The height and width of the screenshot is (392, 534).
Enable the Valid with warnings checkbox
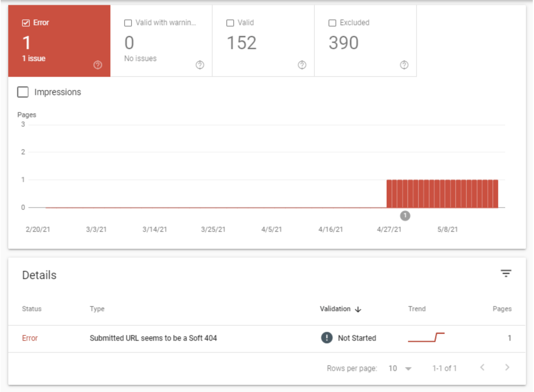(128, 23)
